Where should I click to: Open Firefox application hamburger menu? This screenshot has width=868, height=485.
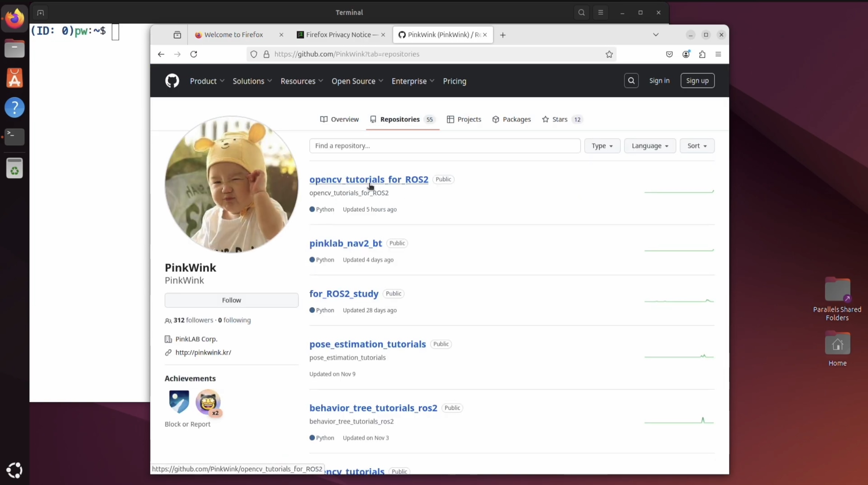pos(718,54)
